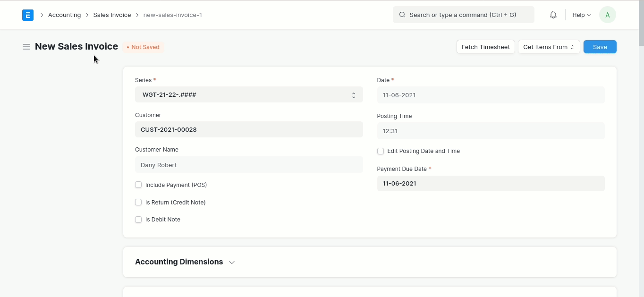
Task: Enable Edit Posting Date and Time
Action: click(x=381, y=151)
